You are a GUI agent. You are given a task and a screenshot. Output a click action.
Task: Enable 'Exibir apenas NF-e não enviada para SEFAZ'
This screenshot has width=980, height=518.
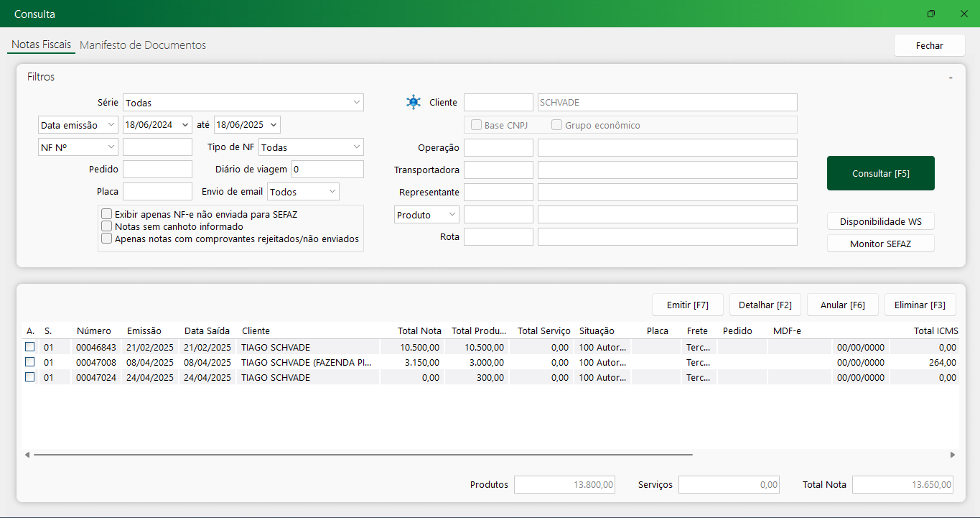pyautogui.click(x=107, y=214)
